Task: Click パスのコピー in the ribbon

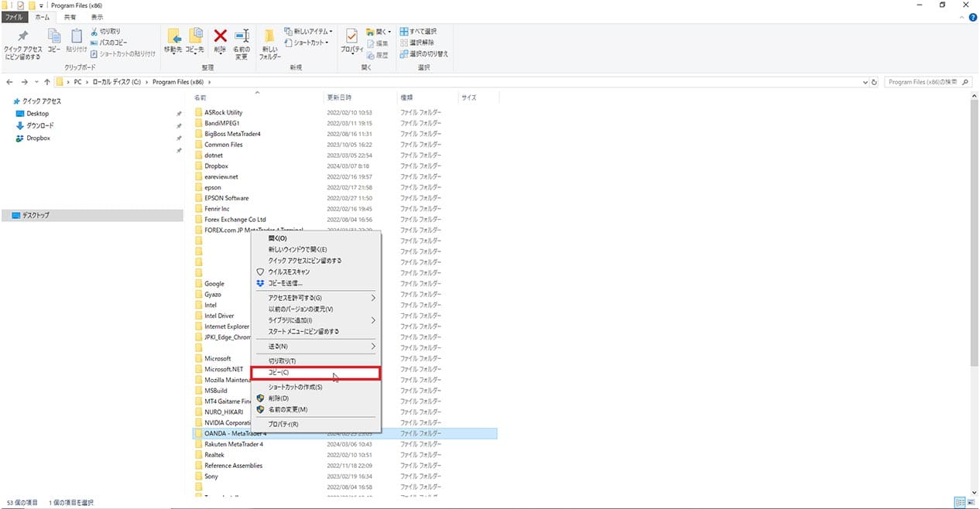Action: tap(108, 43)
